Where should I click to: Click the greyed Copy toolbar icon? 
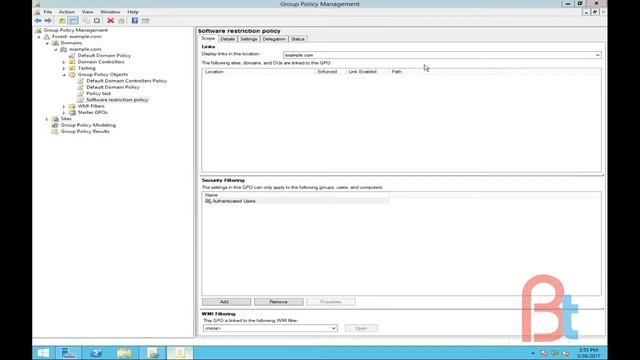coord(86,20)
